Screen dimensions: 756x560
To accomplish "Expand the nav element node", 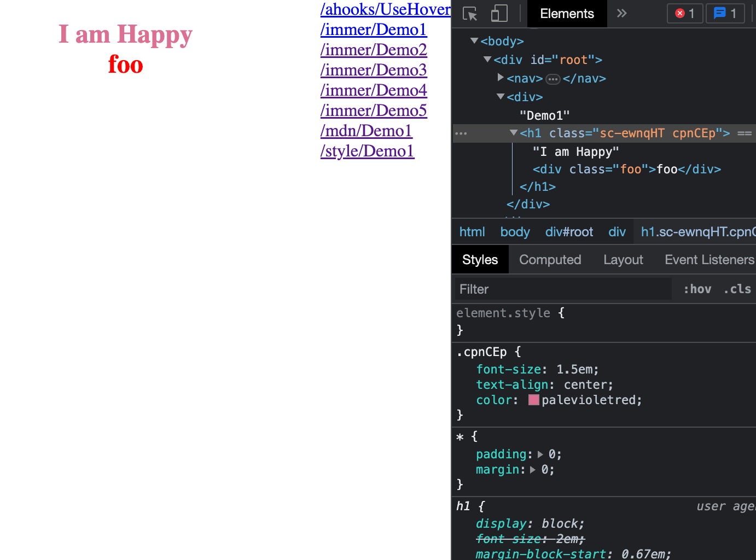I will (x=501, y=78).
